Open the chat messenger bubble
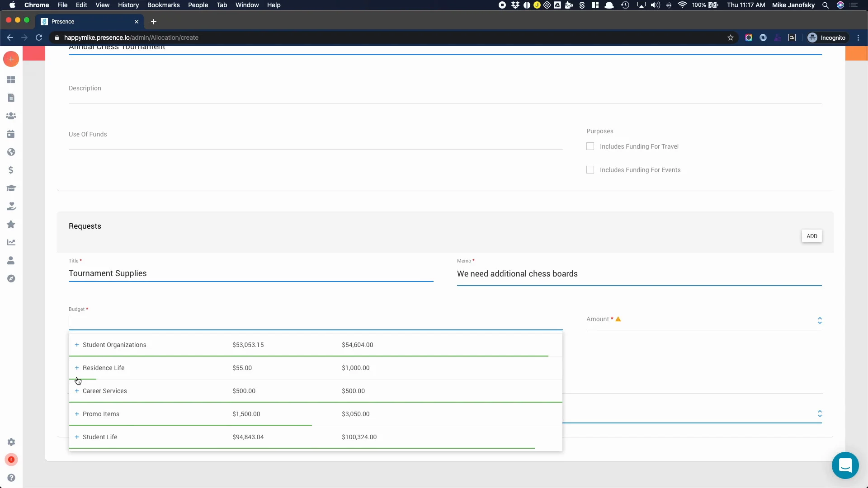Screen dimensions: 868x488 [845, 465]
